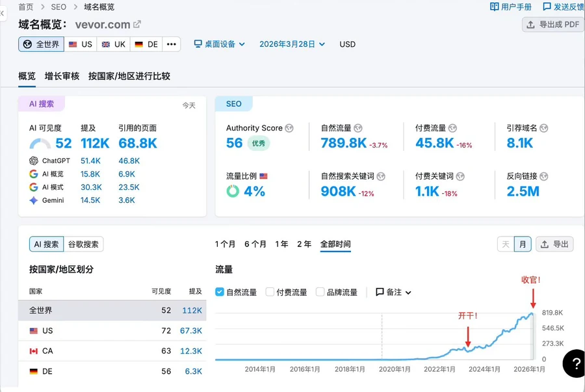
Task: Click globe icon next to 反向链接
Action: pyautogui.click(x=543, y=176)
